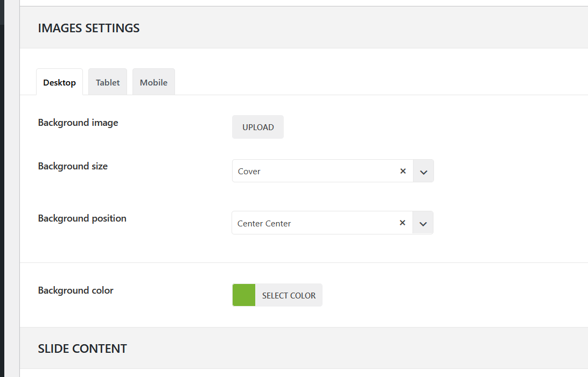
Task: Clear the Center Center position selection
Action: tap(402, 223)
